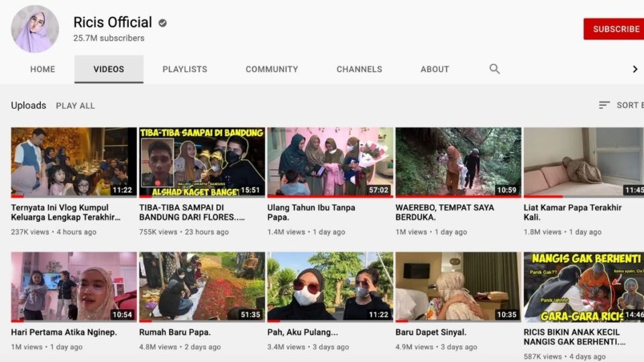The height and width of the screenshot is (362, 644).
Task: Switch to the PLAYLISTS tab
Action: pos(185,69)
